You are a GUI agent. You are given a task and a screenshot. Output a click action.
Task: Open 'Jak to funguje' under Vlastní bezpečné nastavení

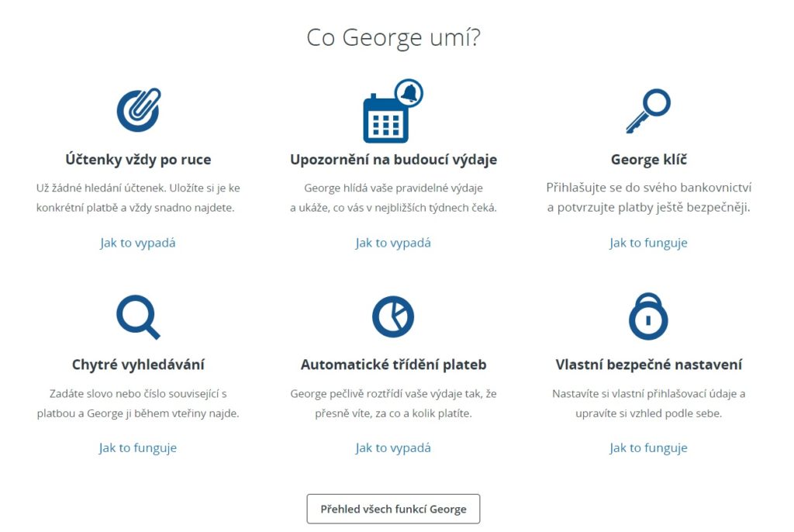pos(648,447)
